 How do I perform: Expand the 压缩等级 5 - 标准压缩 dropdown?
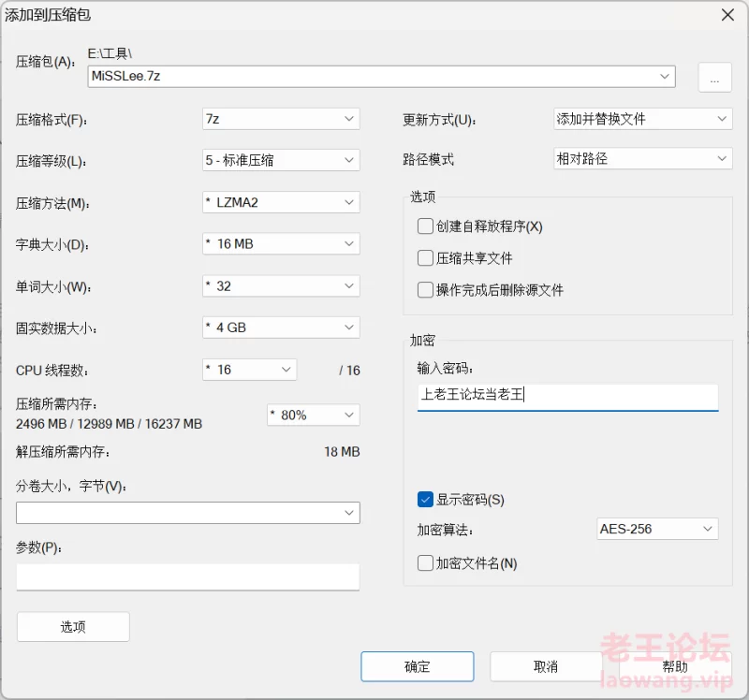pyautogui.click(x=281, y=160)
